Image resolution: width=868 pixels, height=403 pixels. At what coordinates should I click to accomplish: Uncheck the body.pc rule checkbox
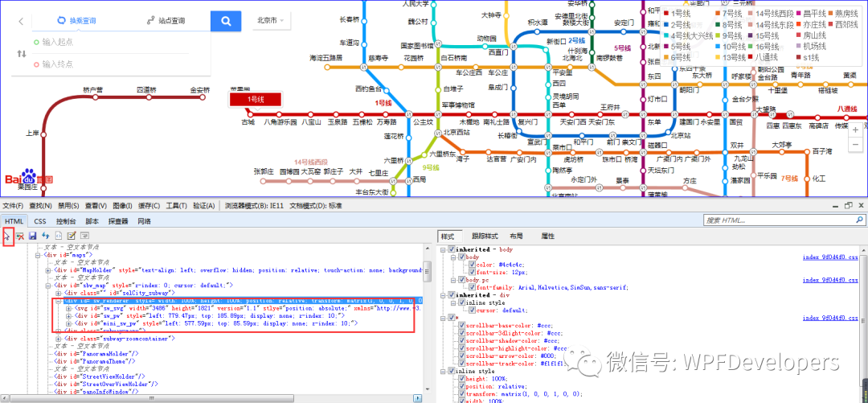[x=461, y=280]
